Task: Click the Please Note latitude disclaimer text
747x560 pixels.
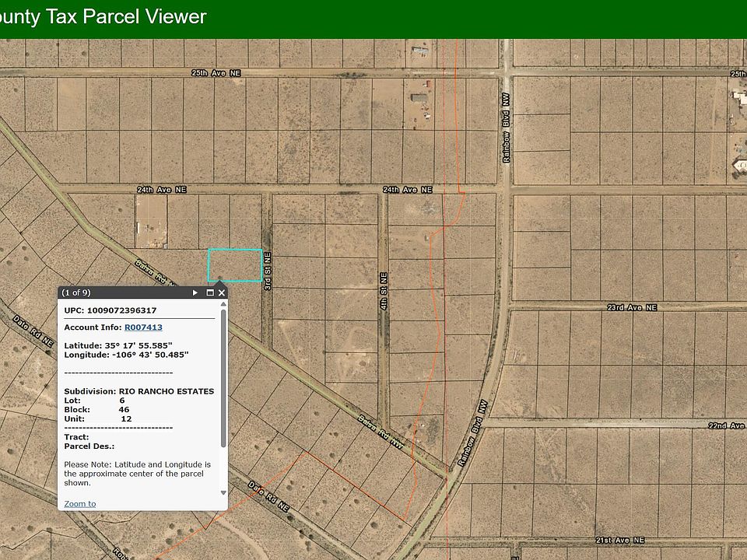Action: point(137,474)
